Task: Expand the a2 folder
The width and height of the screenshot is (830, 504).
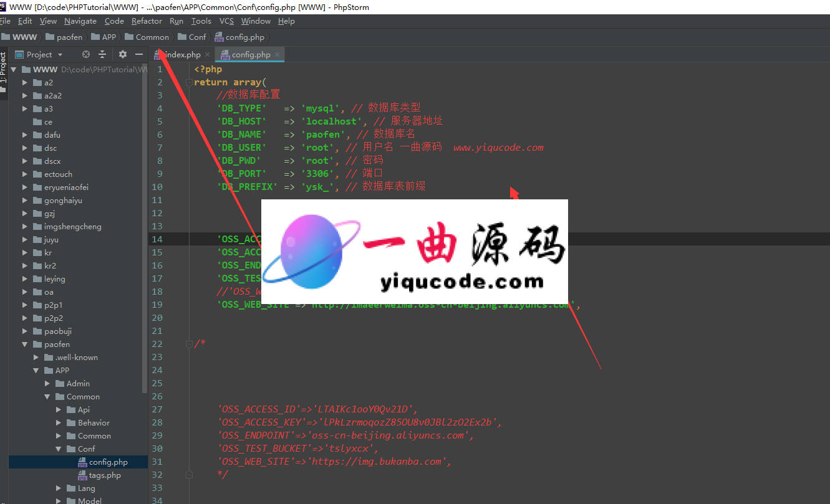Action: 25,83
